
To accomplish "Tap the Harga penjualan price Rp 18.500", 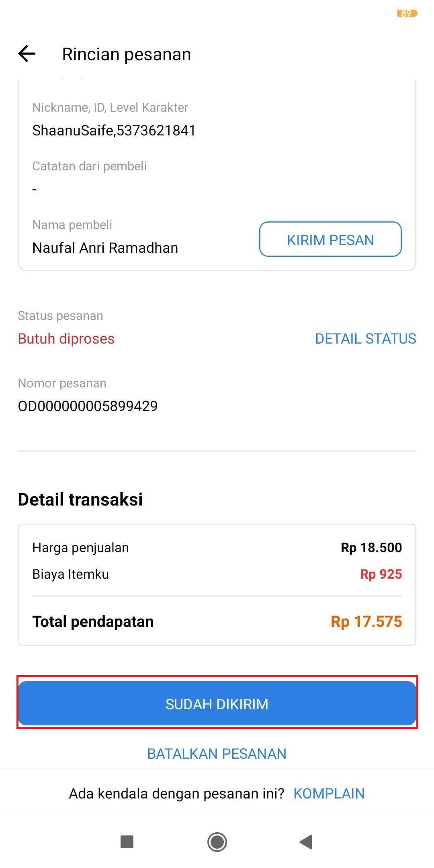I will pos(371,548).
